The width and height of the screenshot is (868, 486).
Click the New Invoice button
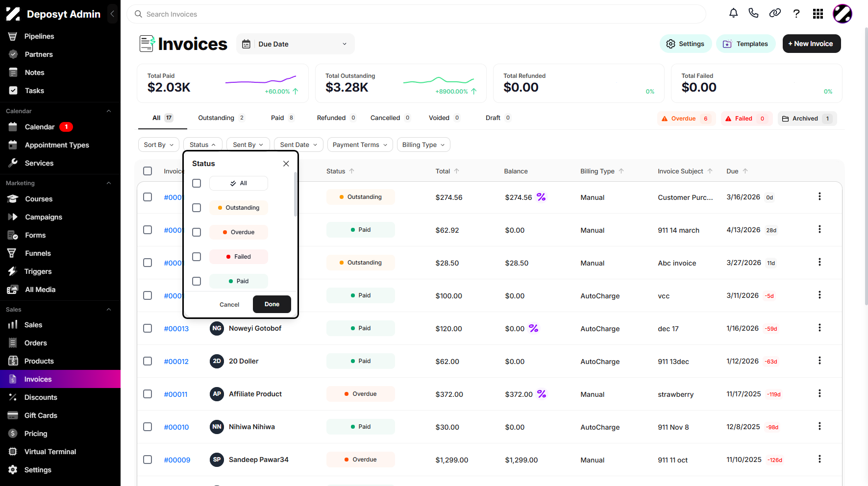tap(812, 44)
